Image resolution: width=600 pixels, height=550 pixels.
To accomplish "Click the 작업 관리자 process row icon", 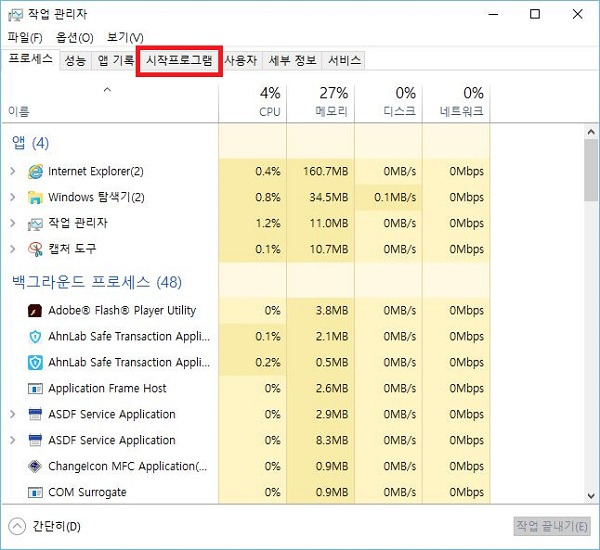I will coord(35,224).
